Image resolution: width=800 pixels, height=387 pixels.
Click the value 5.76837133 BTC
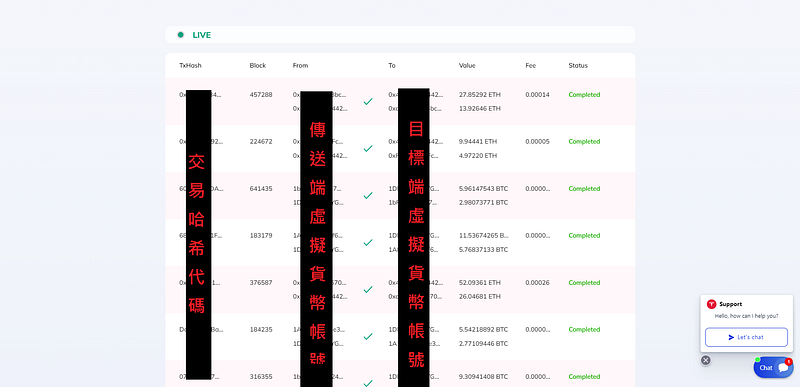[483, 249]
